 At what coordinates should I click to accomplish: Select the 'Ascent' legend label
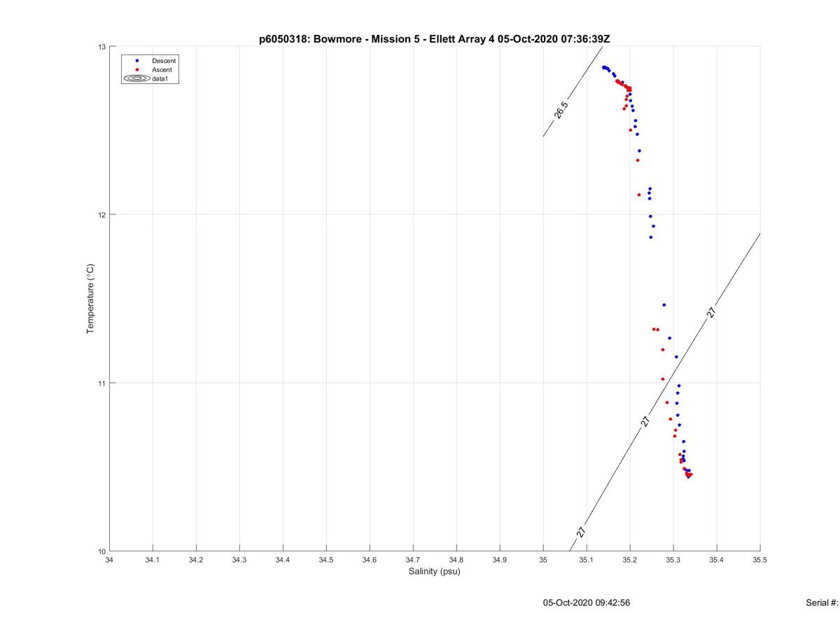(162, 70)
